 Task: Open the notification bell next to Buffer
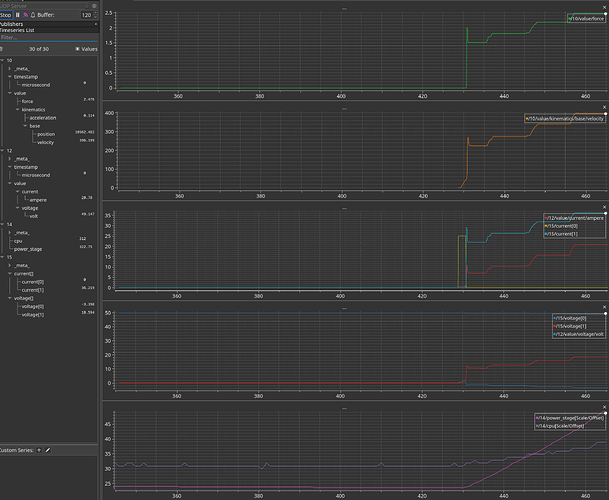coord(33,15)
